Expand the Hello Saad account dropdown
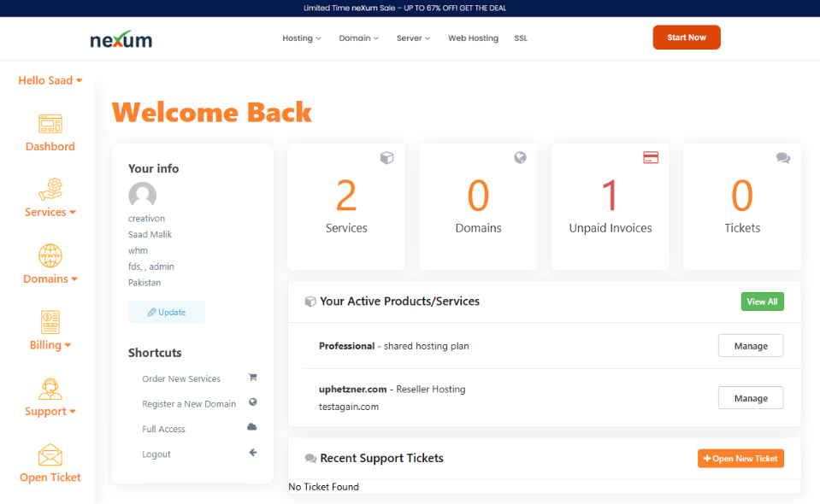The height and width of the screenshot is (504, 820). coord(50,80)
